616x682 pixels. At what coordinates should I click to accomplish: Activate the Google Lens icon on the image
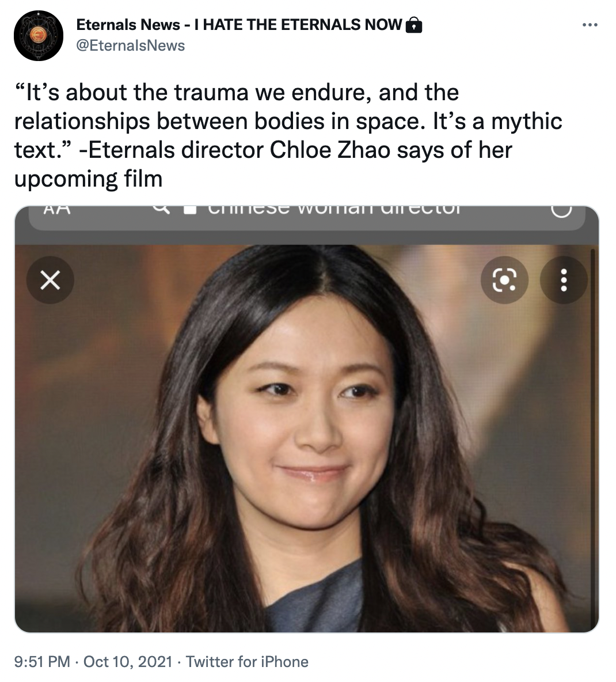tap(504, 280)
